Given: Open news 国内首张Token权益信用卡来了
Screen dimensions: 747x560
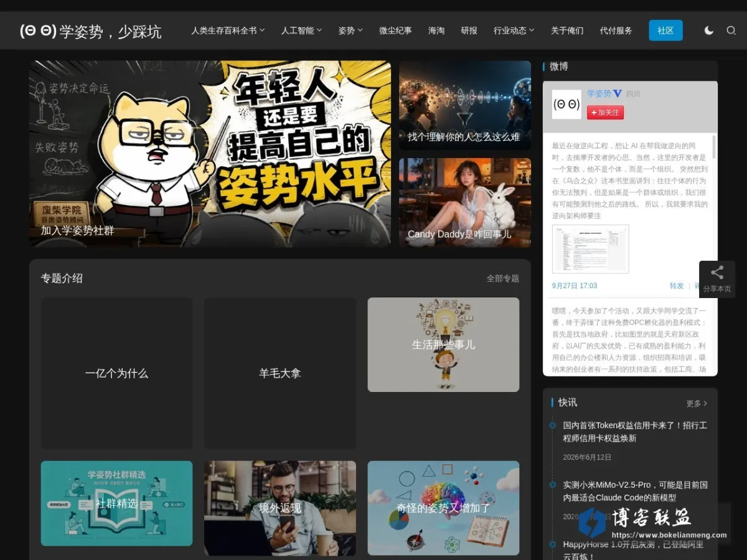Looking at the screenshot, I should point(635,432).
